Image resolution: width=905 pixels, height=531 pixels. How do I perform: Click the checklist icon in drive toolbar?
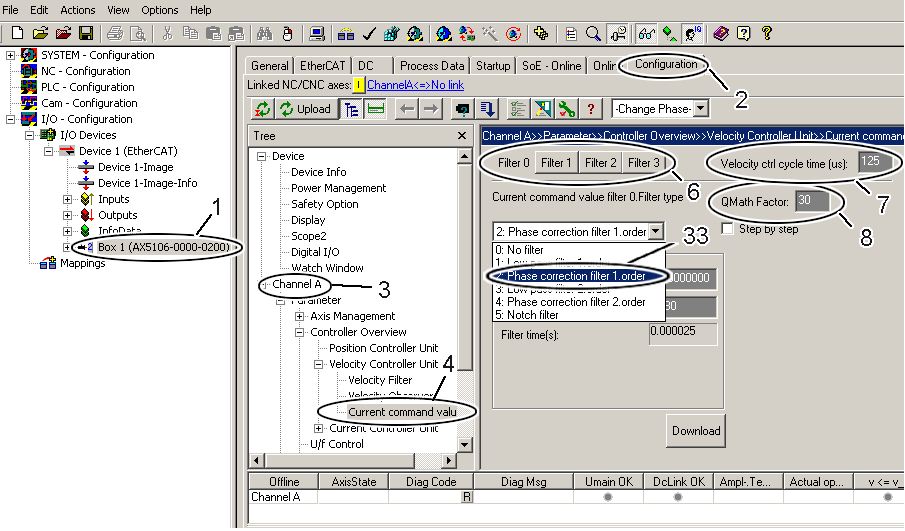coord(518,109)
